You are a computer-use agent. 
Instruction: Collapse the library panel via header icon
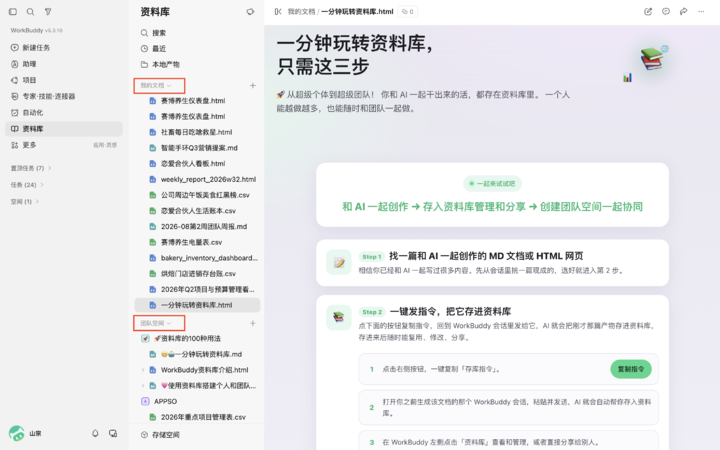tap(278, 12)
